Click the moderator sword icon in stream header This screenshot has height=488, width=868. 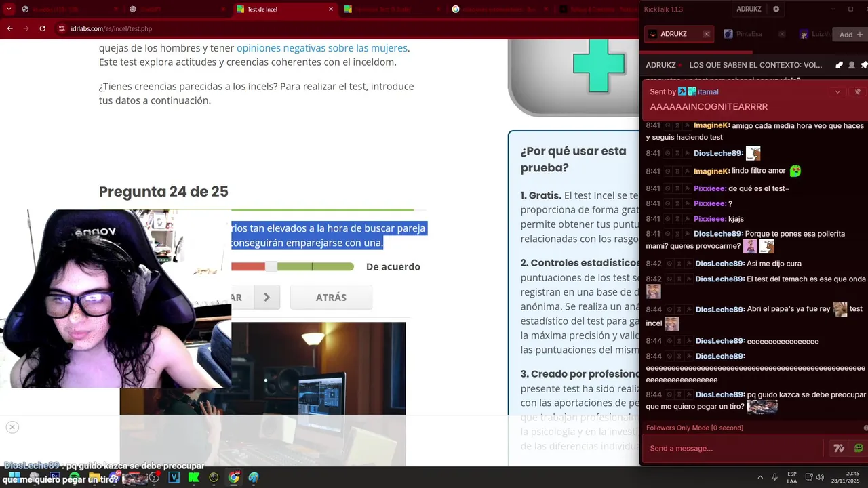click(839, 66)
